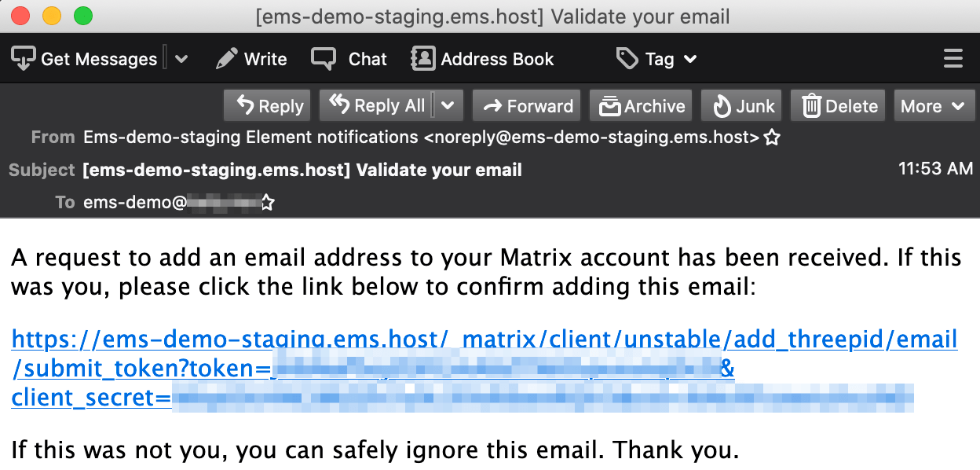Forward this message
The image size is (980, 470).
click(527, 106)
